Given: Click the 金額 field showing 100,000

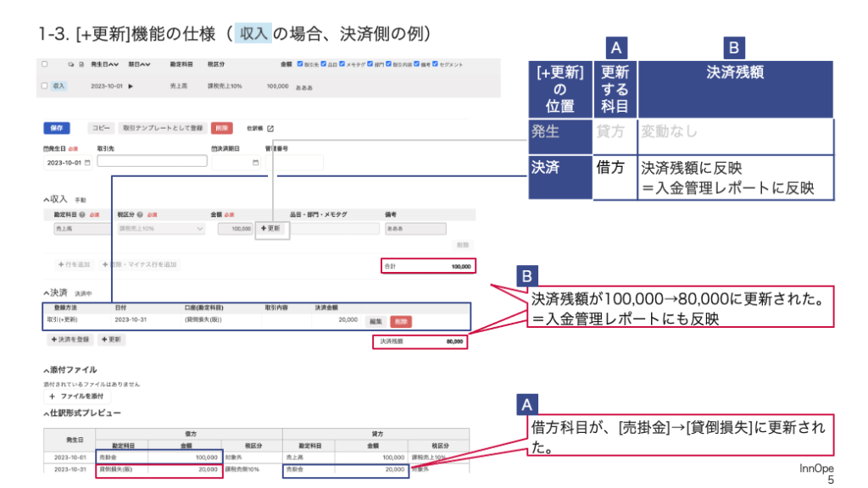Looking at the screenshot, I should coord(236,229).
